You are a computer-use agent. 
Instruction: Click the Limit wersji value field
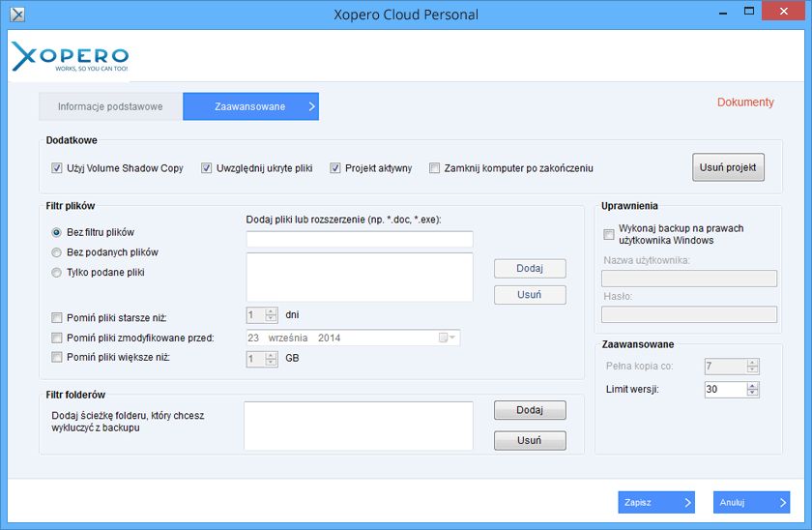tap(726, 390)
